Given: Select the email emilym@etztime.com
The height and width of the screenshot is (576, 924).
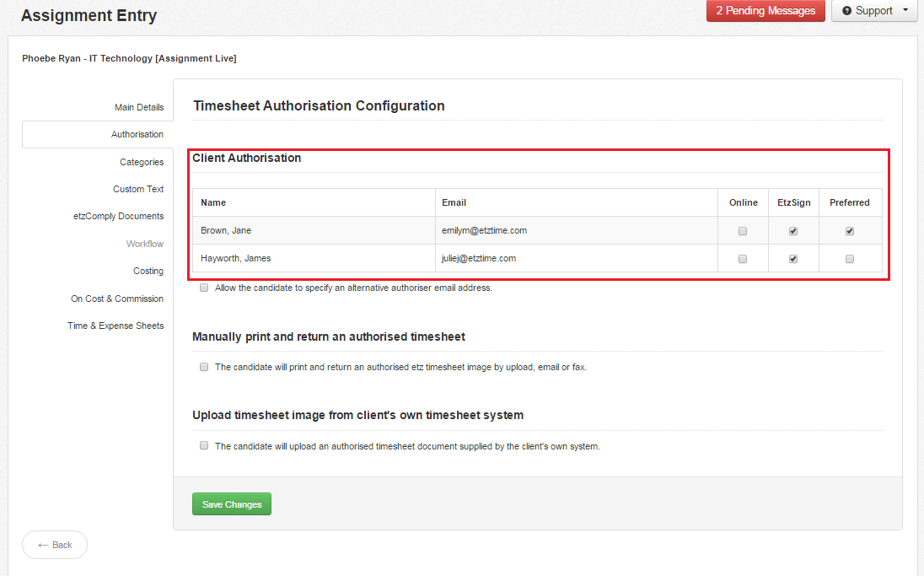Looking at the screenshot, I should pyautogui.click(x=485, y=230).
